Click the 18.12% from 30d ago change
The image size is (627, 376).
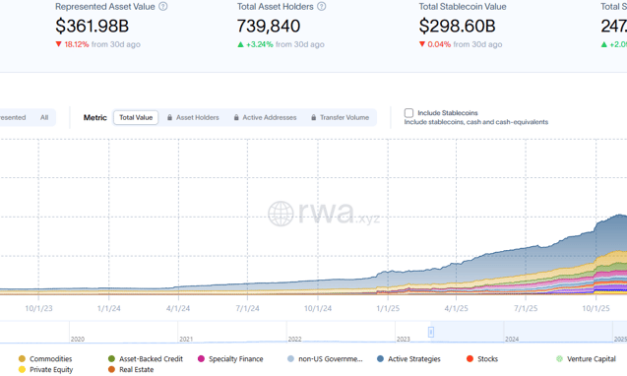(98, 44)
